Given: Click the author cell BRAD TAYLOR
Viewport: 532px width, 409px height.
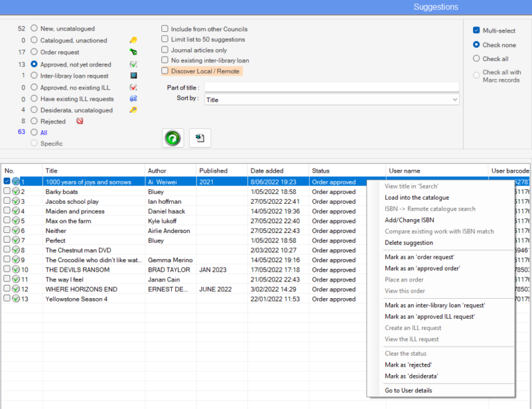Looking at the screenshot, I should (x=169, y=270).
